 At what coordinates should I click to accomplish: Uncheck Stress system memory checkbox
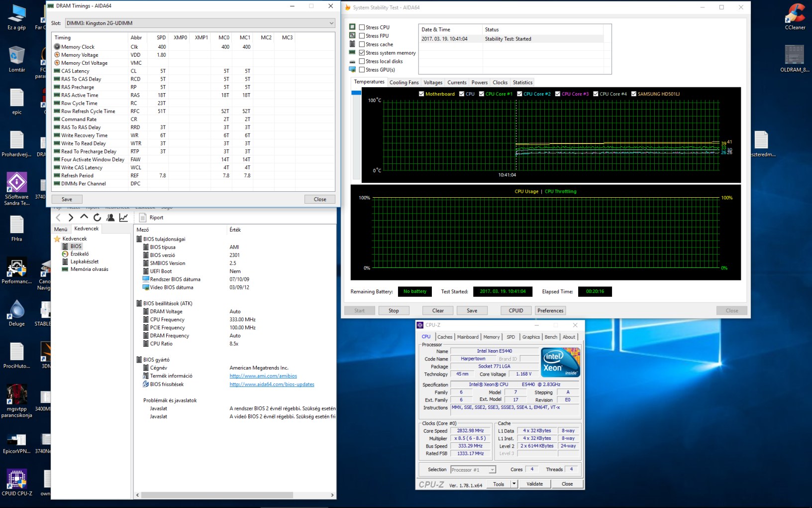pyautogui.click(x=362, y=53)
